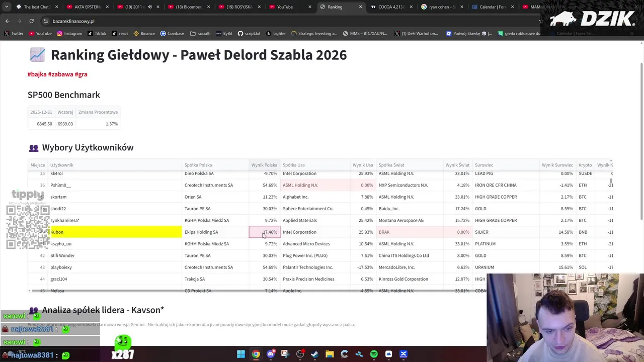Open the Instagram bookmark
This screenshot has height=362, width=644.
click(x=69, y=34)
